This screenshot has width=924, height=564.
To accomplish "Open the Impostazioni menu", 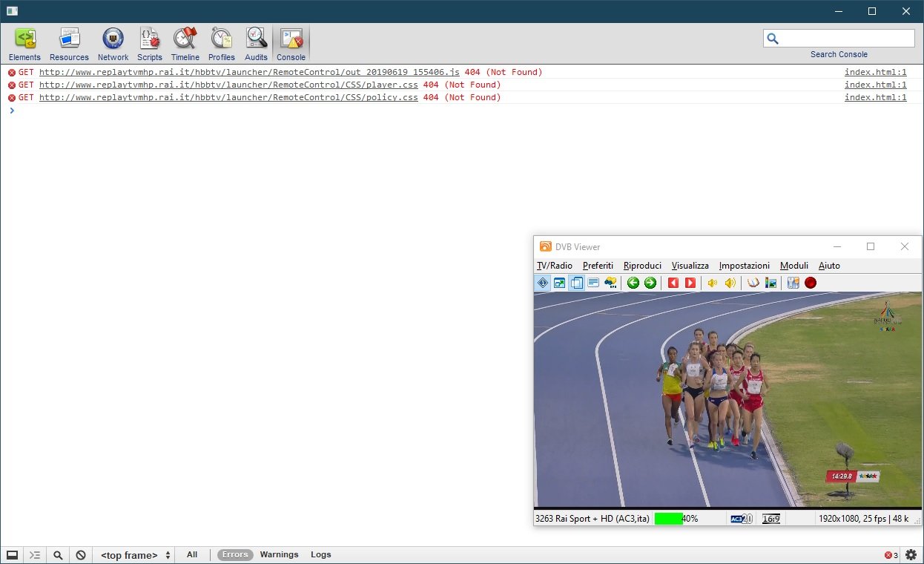I will [744, 266].
